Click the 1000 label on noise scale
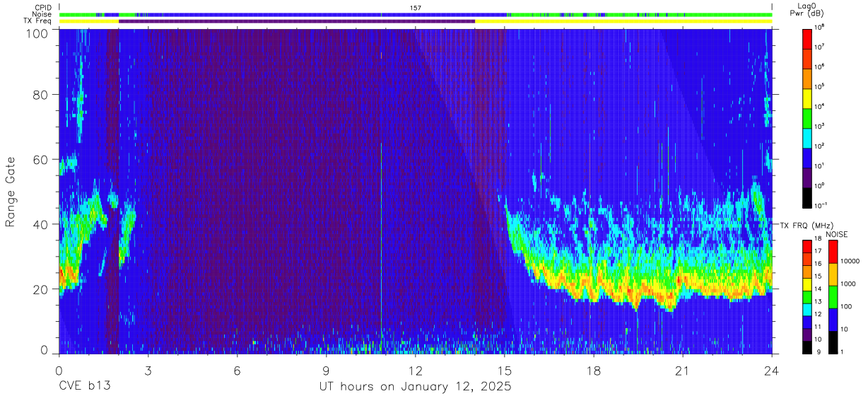Screen dimensions: 868x401 848,285
